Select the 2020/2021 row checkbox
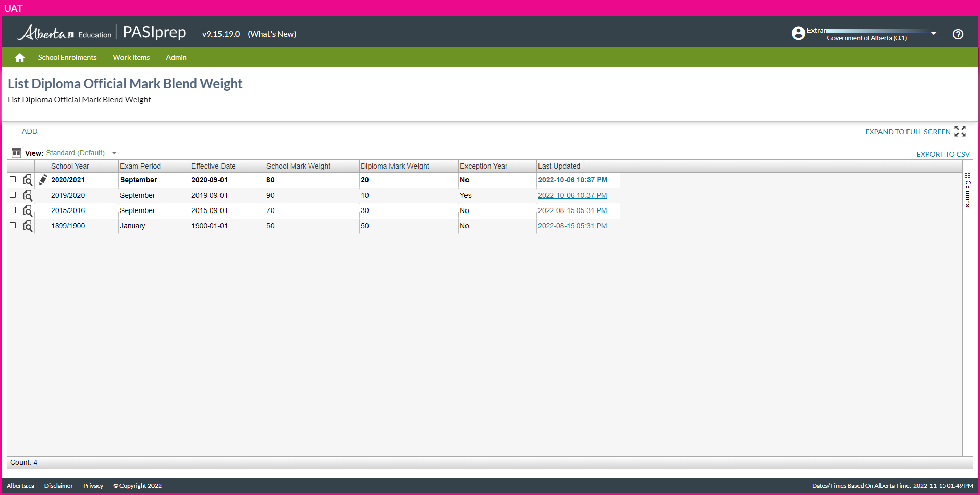Screen dimensions: 980x495 pyautogui.click(x=13, y=180)
